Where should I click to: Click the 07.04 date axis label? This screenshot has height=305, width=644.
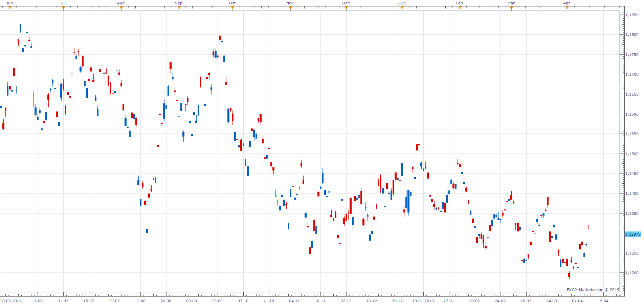(x=577, y=301)
